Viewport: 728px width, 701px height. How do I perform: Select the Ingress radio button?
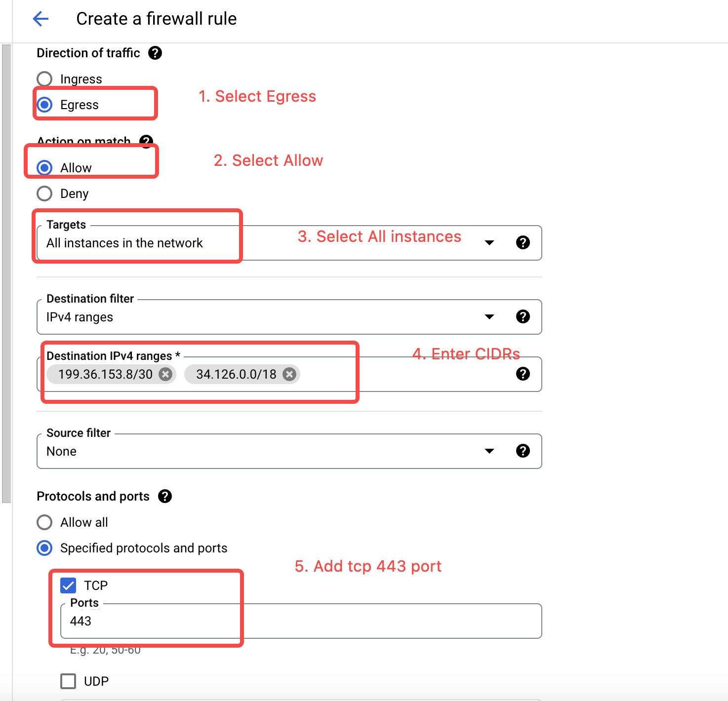[44, 79]
